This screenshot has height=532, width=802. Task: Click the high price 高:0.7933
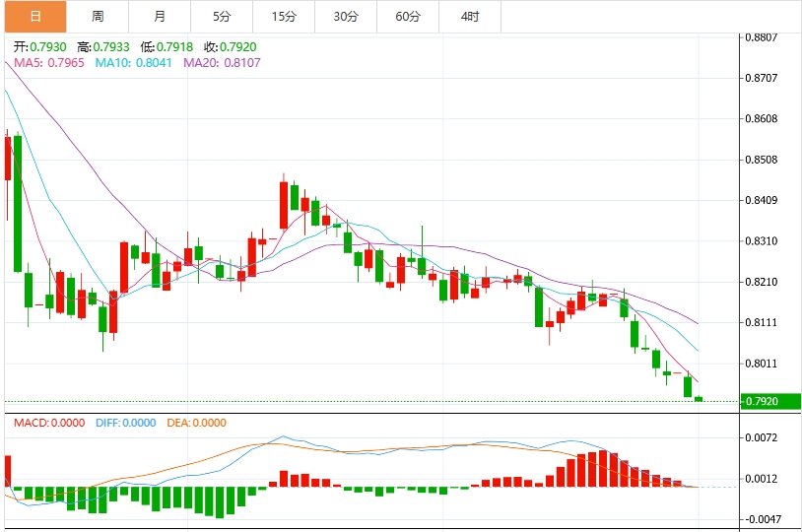pos(103,47)
